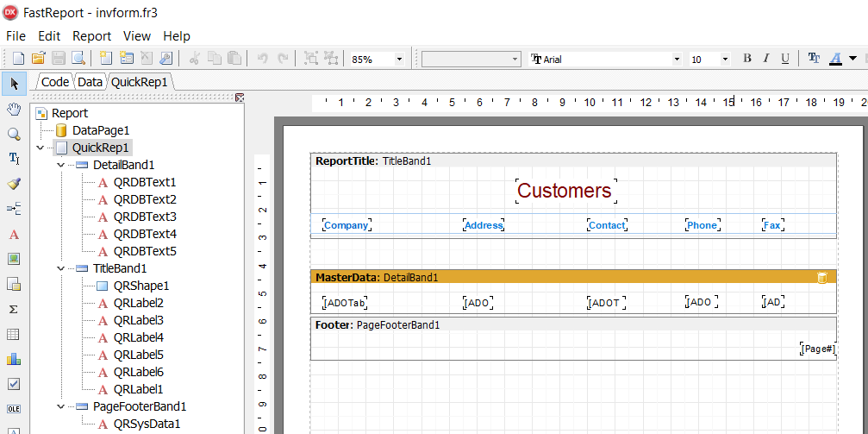Open the View menu
The image size is (868, 434).
click(137, 36)
